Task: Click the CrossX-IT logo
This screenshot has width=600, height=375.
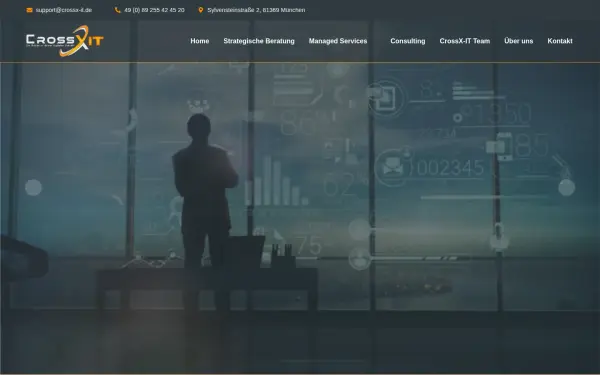Action: (65, 41)
